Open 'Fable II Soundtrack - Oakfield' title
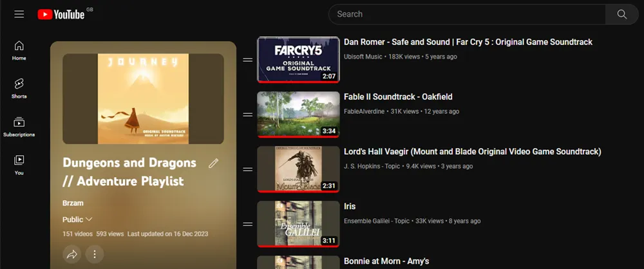Image resolution: width=644 pixels, height=269 pixels. pyautogui.click(x=398, y=97)
